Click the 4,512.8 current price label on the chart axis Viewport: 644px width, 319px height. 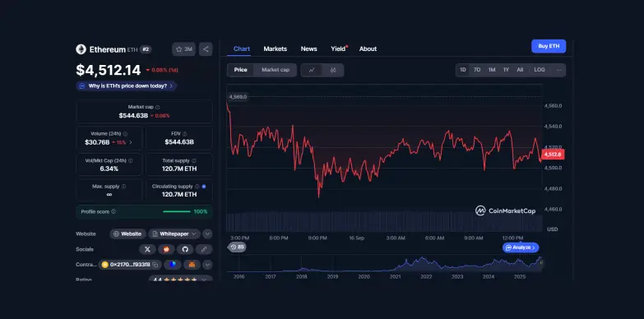(553, 155)
